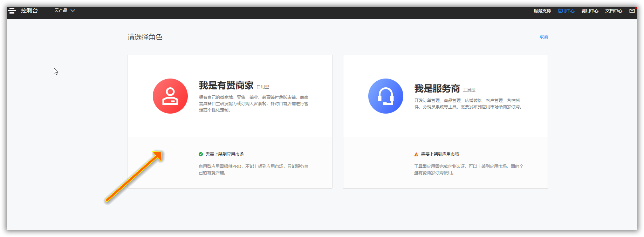Click the 取消 link
This screenshot has width=644, height=237.
[543, 37]
